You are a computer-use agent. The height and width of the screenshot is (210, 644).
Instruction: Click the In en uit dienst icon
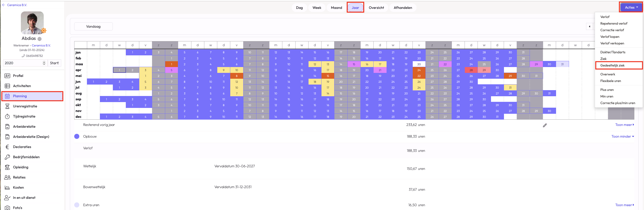pyautogui.click(x=7, y=198)
